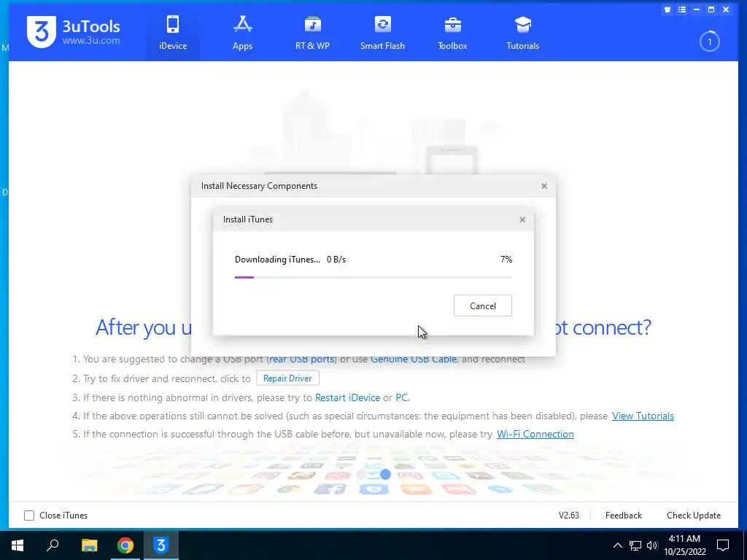Click Check Update in status bar
The width and height of the screenshot is (747, 560).
click(693, 516)
